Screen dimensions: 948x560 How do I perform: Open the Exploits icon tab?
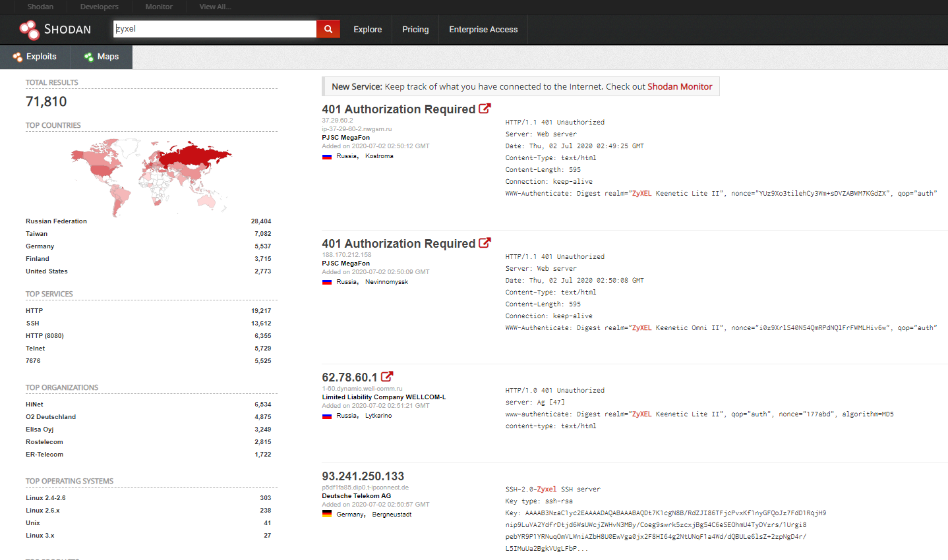[x=18, y=57]
